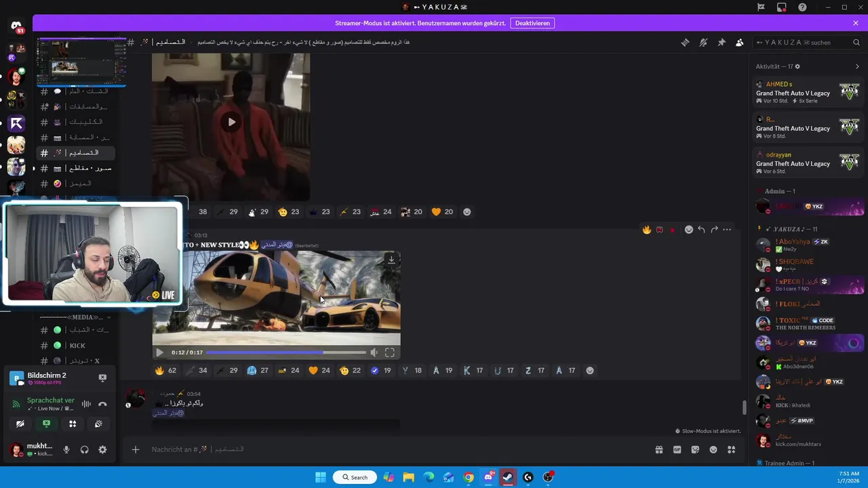Download the helicopter video attachment

(x=391, y=260)
